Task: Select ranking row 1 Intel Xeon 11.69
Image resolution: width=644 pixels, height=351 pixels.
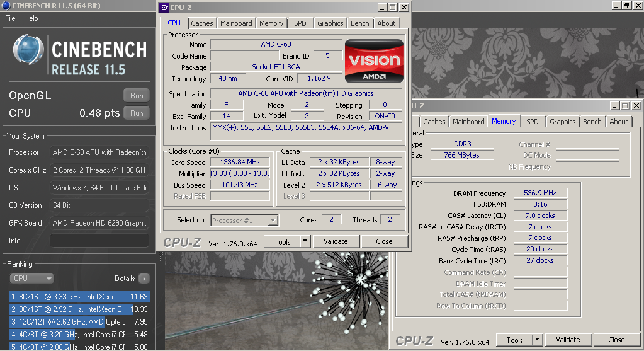Action: pyautogui.click(x=79, y=296)
